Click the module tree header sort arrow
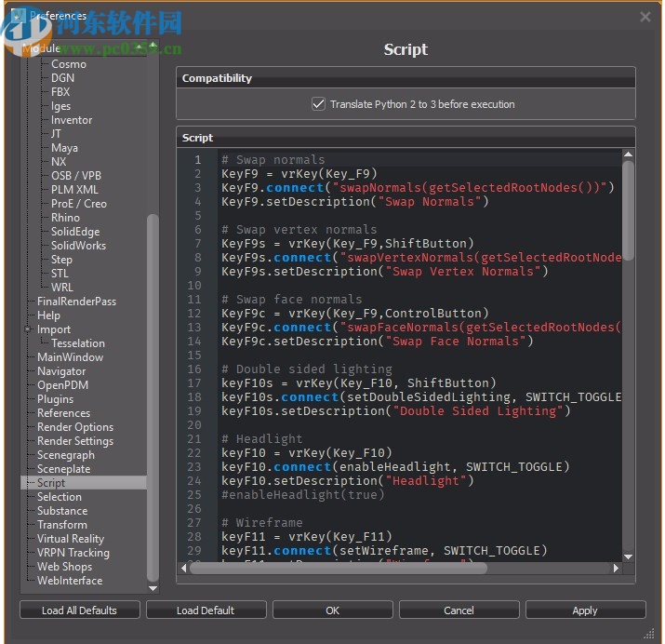Image resolution: width=665 pixels, height=644 pixels. coord(140,47)
